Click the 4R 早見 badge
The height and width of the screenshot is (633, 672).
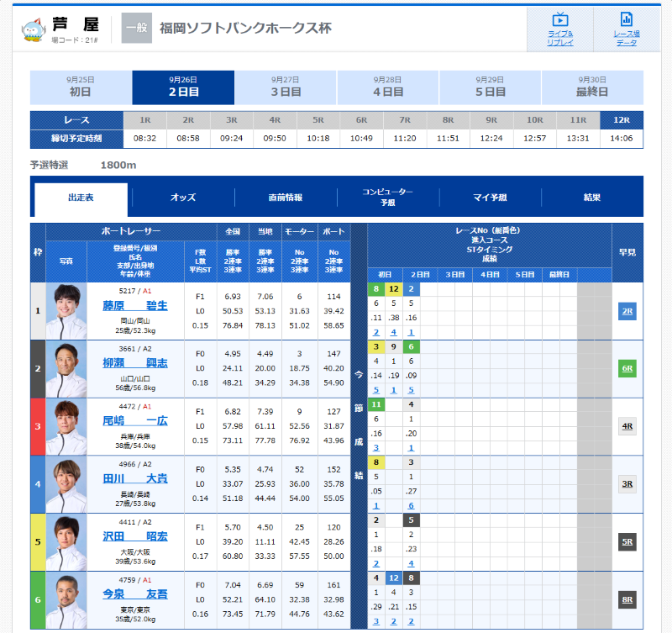627,426
